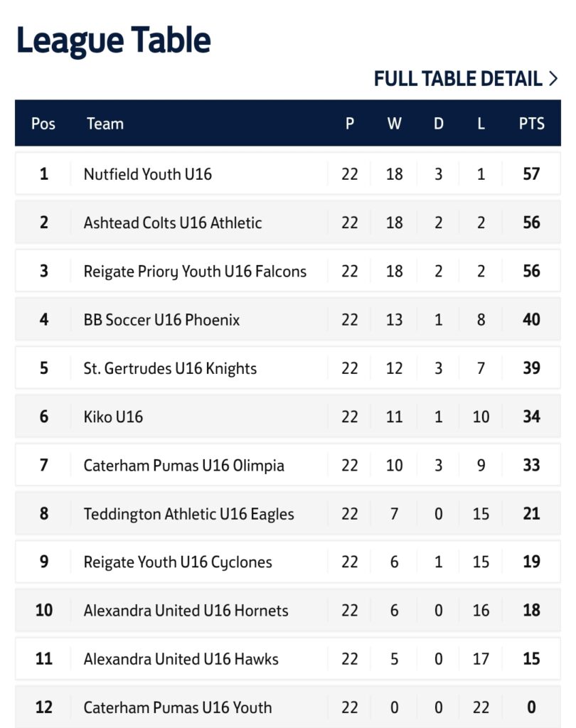Select Reigate Priory Youth U16 Falcons
The image size is (576, 728).
(x=195, y=271)
